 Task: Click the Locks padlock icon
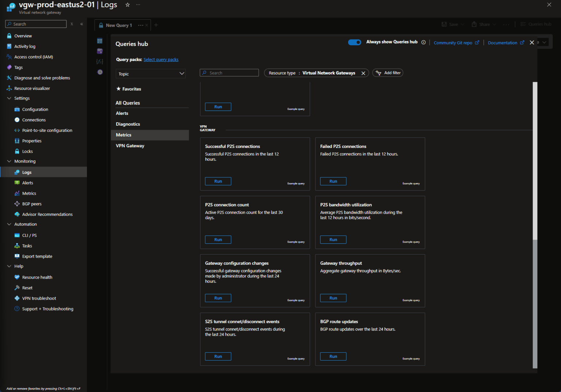[x=17, y=151]
